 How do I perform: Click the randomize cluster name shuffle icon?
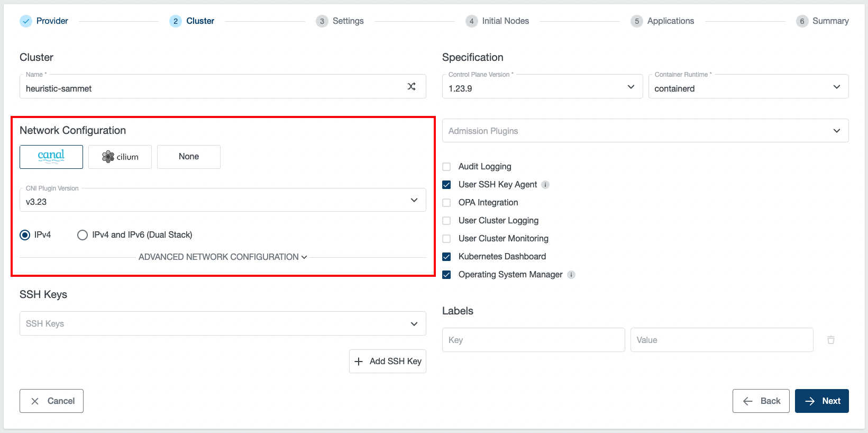click(x=411, y=86)
